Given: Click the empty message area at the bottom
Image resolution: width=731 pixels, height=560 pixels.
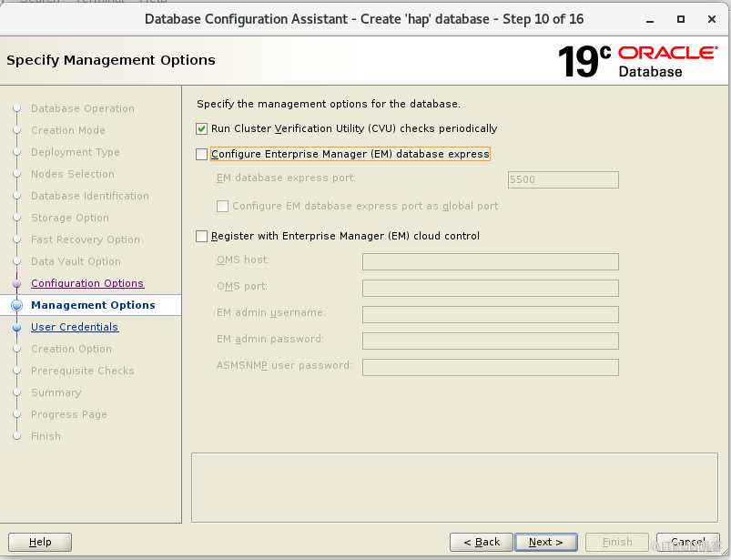Looking at the screenshot, I should pos(454,488).
